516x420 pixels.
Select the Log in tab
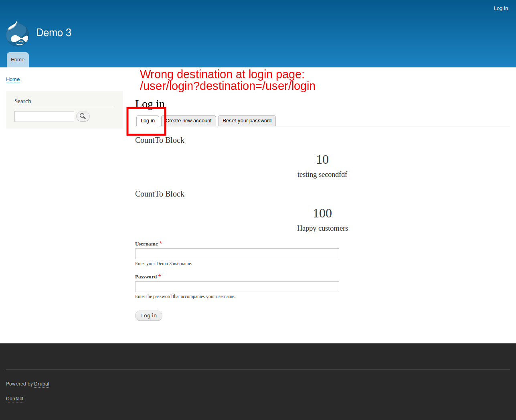tap(147, 120)
